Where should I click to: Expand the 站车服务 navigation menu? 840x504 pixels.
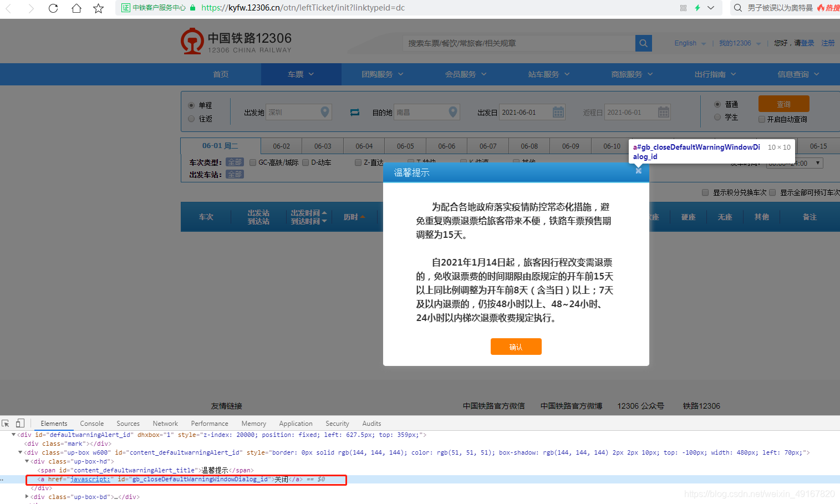pos(549,74)
